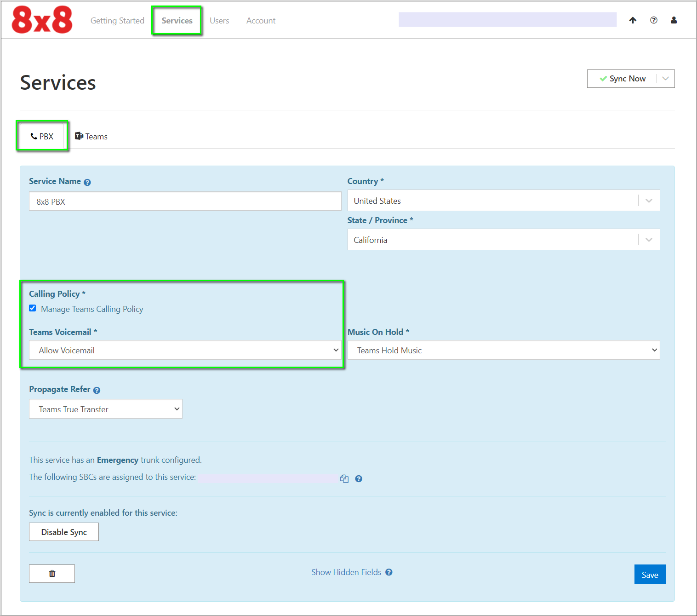Click the Service Name help icon

(87, 182)
